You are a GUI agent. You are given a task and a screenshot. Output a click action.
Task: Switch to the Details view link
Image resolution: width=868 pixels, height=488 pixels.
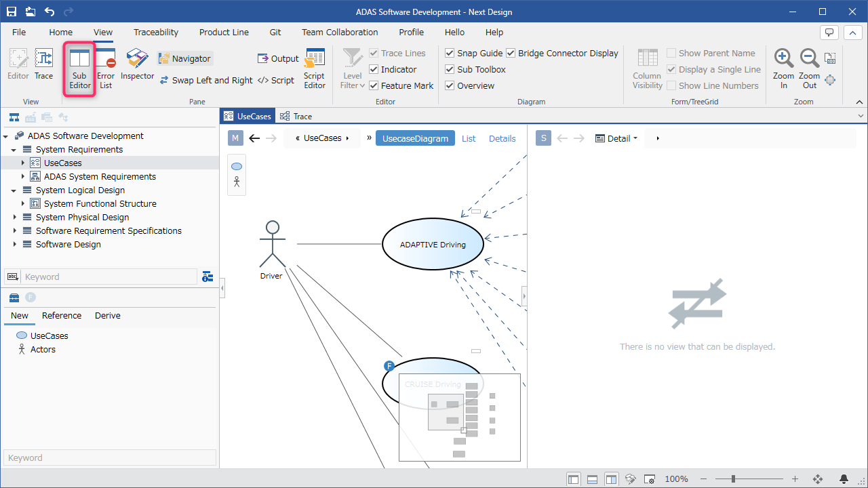coord(502,138)
